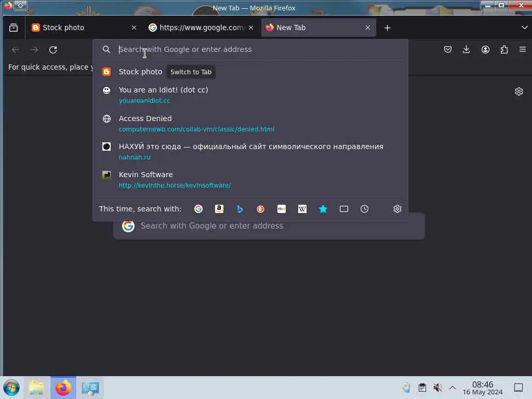Search this time with eBay
532x399 pixels.
[281, 209]
